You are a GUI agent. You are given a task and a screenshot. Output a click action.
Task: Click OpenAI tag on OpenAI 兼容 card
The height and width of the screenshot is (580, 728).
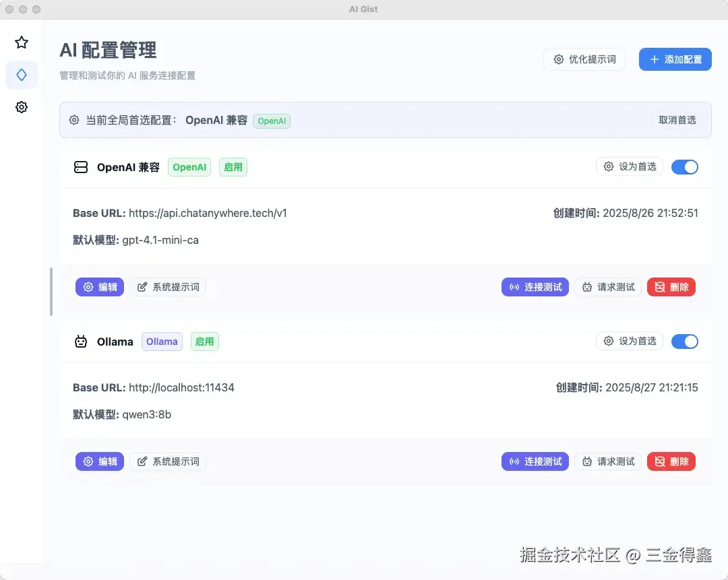pyautogui.click(x=189, y=167)
